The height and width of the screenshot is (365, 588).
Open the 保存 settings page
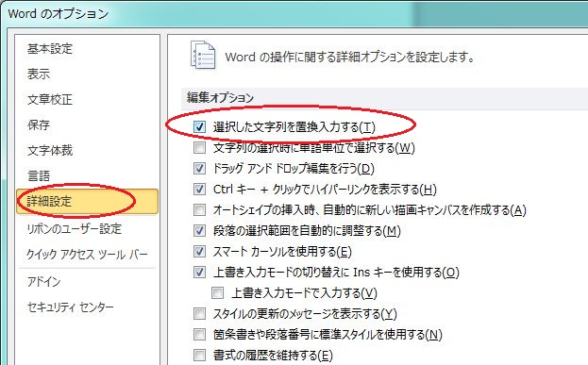click(x=39, y=124)
